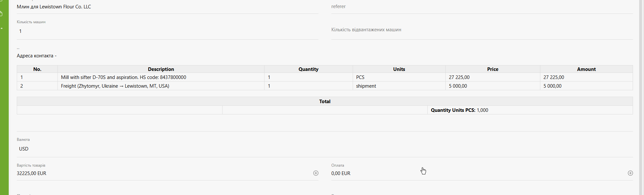
Task: Click the Units column header
Action: [x=399, y=69]
